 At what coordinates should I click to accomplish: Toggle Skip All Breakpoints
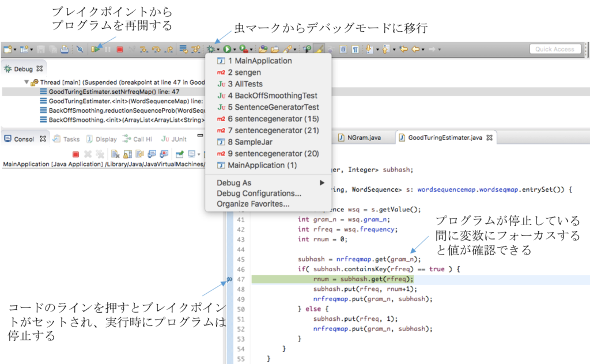tap(80, 50)
